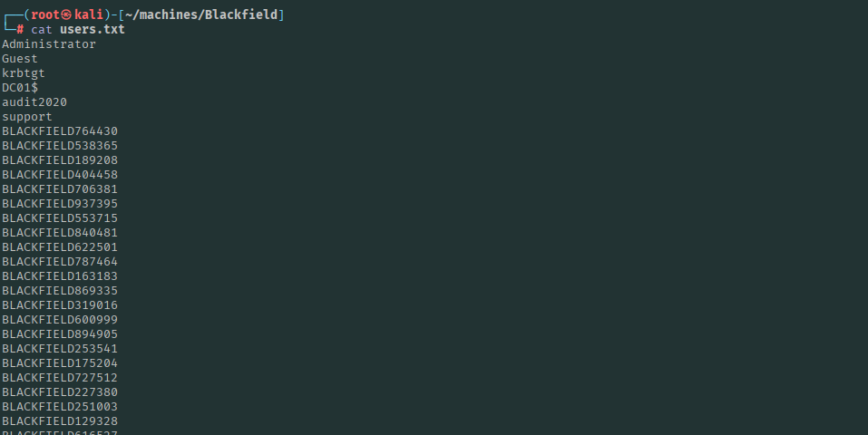Click the root username in the prompt
The height and width of the screenshot is (435, 868).
coord(45,15)
